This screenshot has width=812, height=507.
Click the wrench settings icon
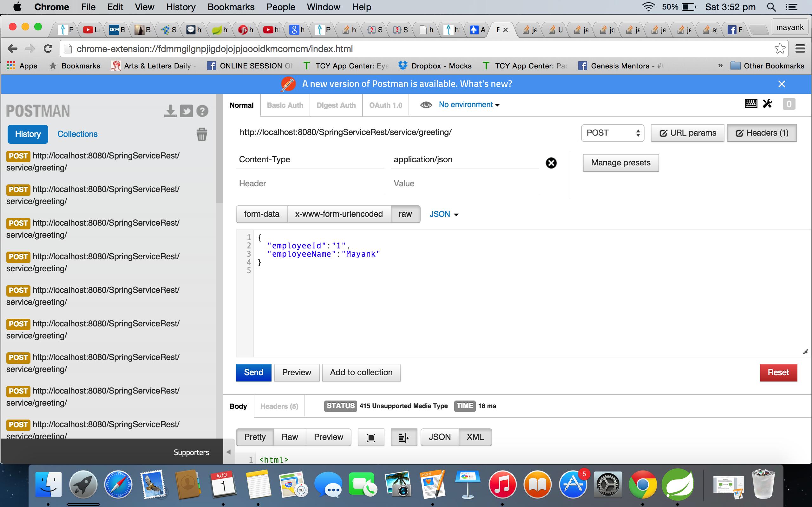767,104
